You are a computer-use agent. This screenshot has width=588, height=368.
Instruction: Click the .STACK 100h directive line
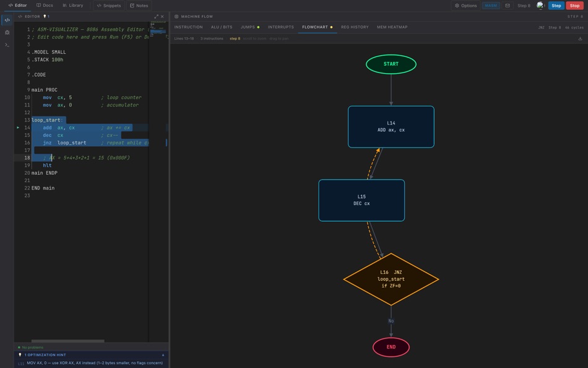[x=47, y=59]
